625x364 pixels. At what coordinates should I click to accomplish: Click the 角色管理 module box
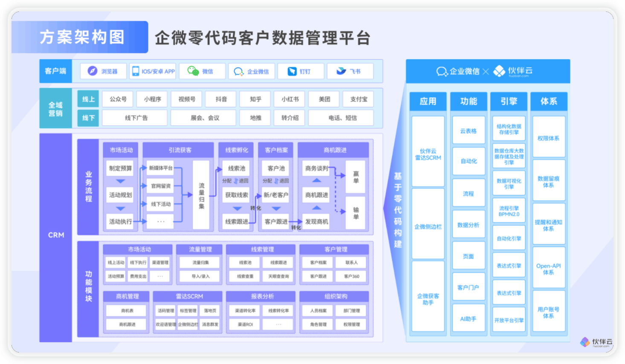coord(318,324)
